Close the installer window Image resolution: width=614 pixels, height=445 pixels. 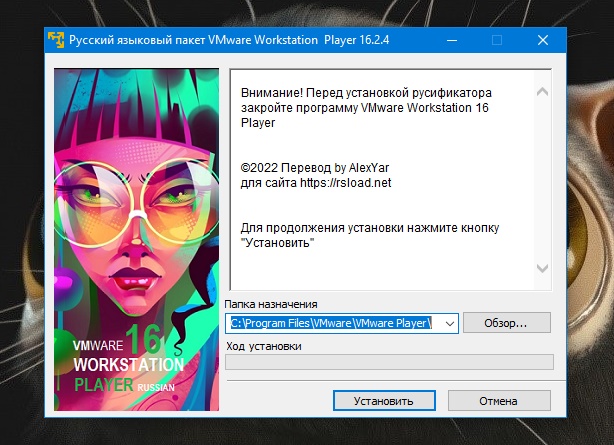543,40
